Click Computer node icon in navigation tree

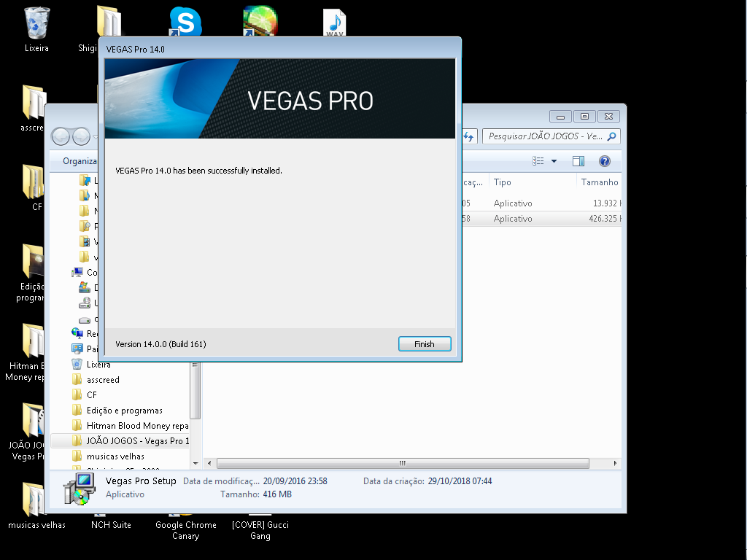(77, 273)
